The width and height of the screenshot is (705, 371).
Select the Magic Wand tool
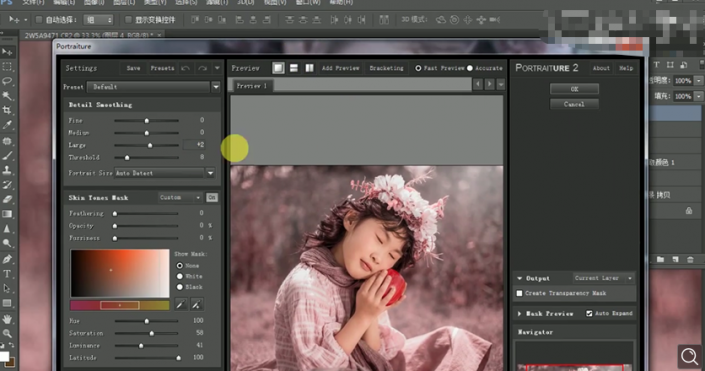coord(7,96)
